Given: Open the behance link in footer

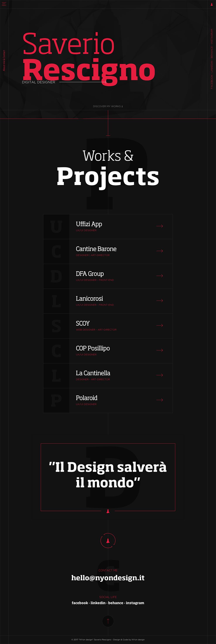Looking at the screenshot, I should pyautogui.click(x=115, y=603).
